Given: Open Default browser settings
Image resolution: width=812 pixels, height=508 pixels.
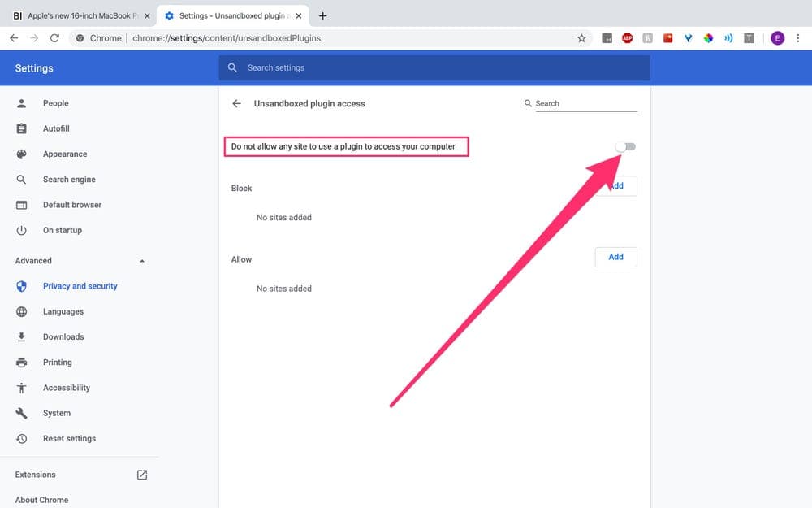Looking at the screenshot, I should click(x=72, y=205).
